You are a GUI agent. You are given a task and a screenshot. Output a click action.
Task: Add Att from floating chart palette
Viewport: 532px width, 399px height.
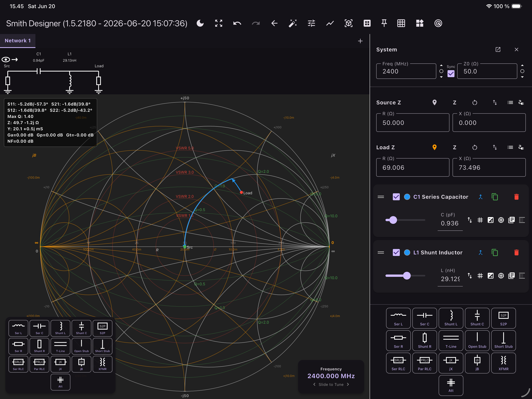click(x=60, y=382)
